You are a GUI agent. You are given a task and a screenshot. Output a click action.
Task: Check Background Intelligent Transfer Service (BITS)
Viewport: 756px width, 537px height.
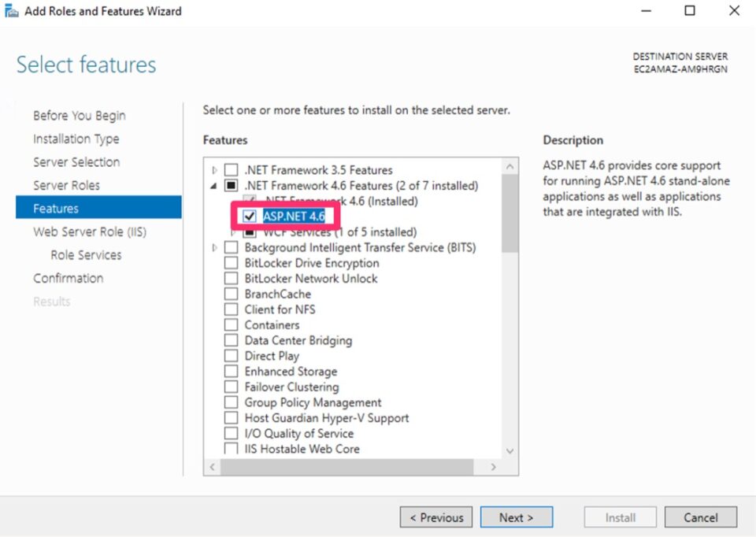click(x=232, y=247)
